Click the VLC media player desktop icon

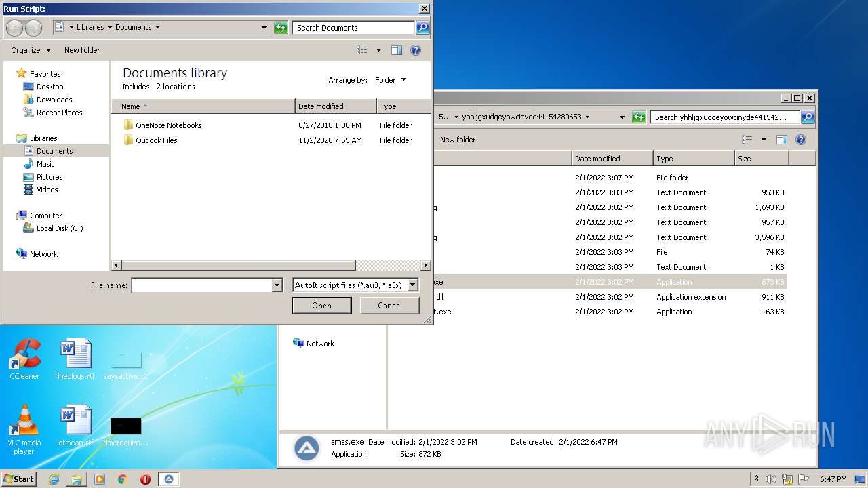click(24, 430)
